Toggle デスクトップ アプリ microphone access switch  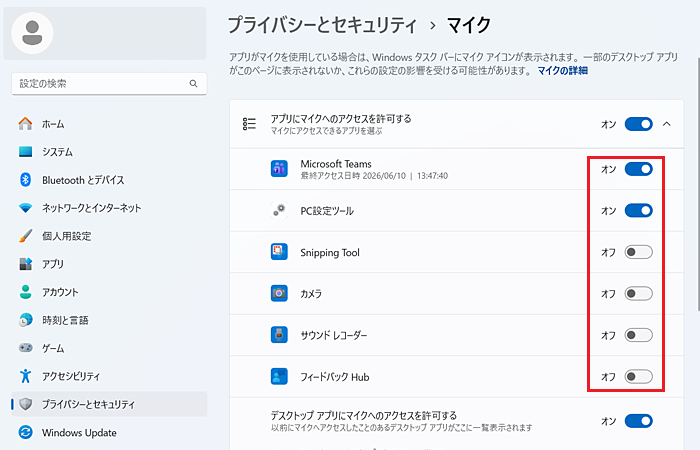[x=638, y=421]
